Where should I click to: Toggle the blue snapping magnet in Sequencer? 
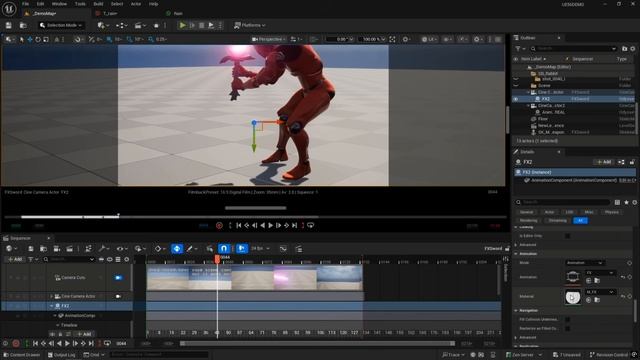point(224,249)
